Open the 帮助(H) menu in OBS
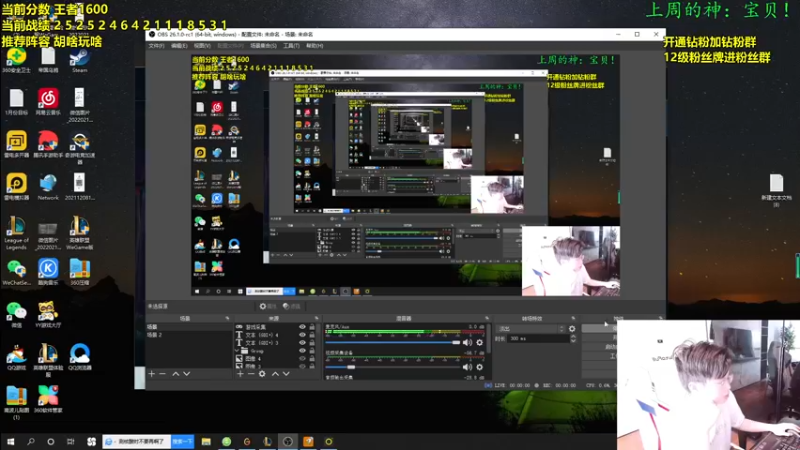Viewport: 800px width, 450px height. [315, 46]
